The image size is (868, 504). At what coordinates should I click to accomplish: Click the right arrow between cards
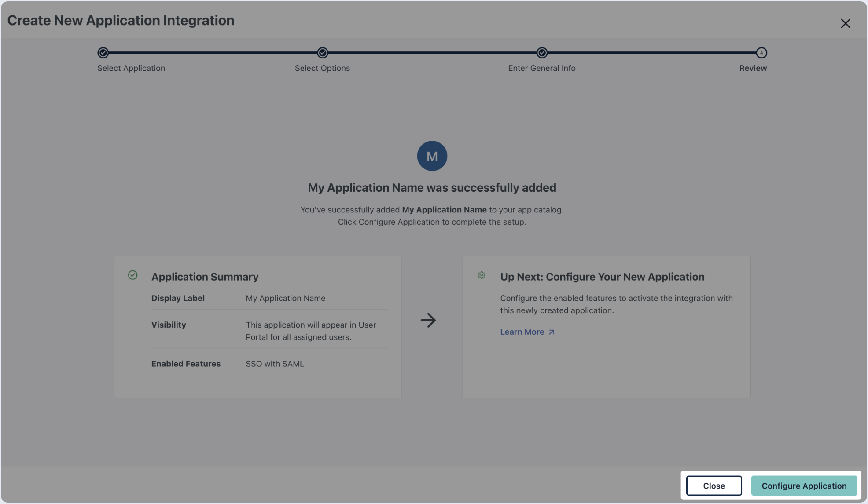428,320
